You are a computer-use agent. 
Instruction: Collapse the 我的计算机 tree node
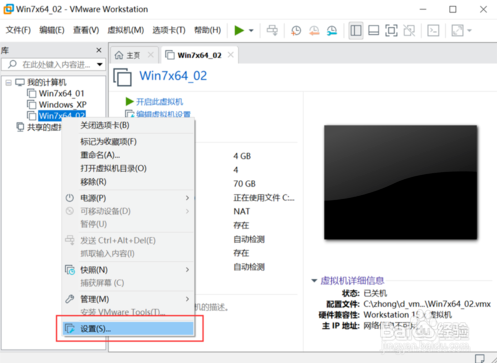pyautogui.click(x=9, y=82)
